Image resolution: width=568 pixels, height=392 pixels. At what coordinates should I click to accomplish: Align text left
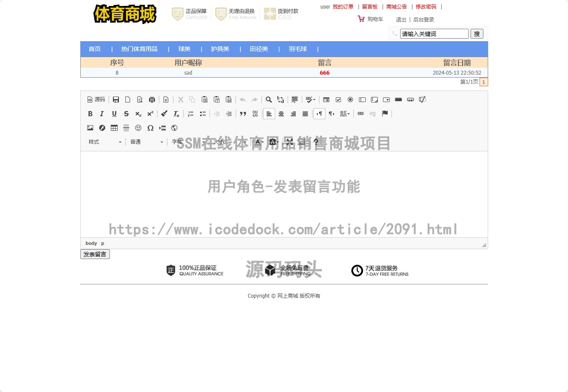click(x=269, y=114)
